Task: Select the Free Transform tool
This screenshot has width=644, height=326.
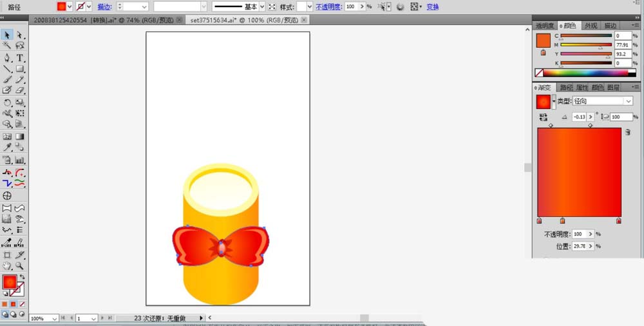Action: (x=19, y=113)
